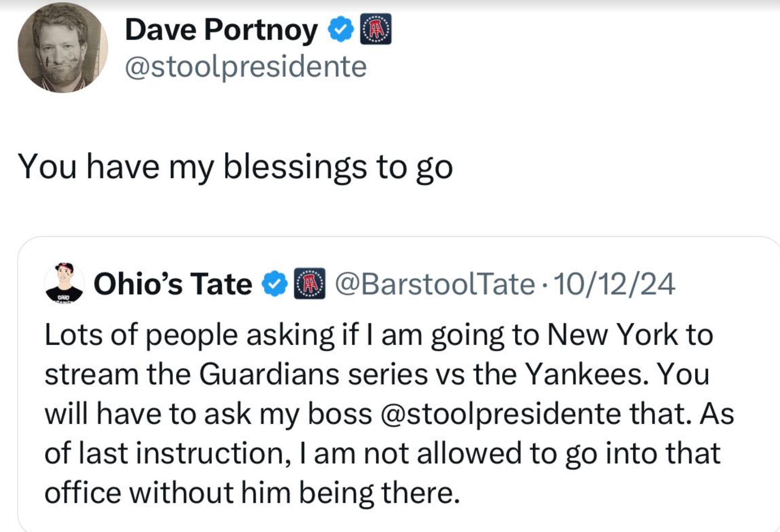780x532 pixels.
Task: Click the quoted tweet's last line "office without him being there."
Action: [252, 493]
